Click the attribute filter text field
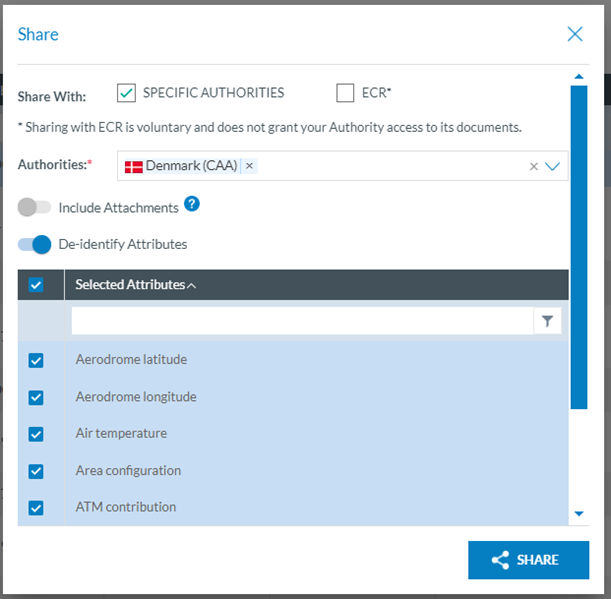The height and width of the screenshot is (599, 611). point(300,321)
